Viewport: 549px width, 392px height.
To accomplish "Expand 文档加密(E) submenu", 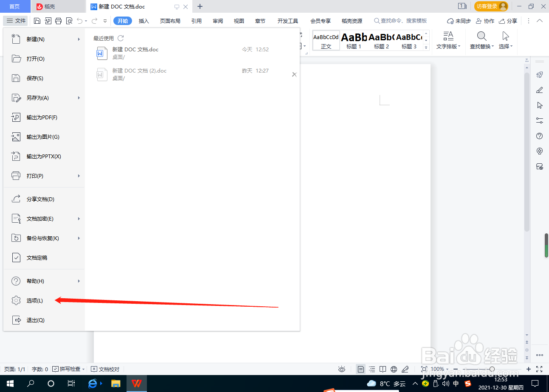I will coord(44,219).
